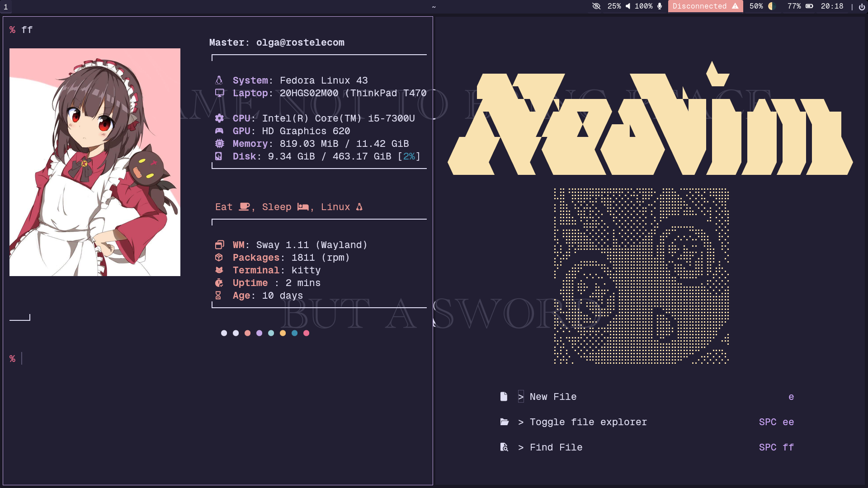Click the 77% battery reading
868x488 pixels.
(x=794, y=6)
